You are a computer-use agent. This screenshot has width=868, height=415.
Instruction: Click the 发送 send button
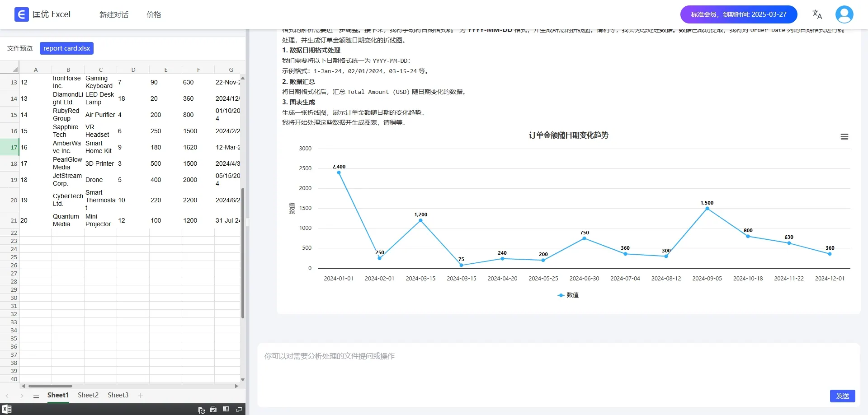[842, 396]
